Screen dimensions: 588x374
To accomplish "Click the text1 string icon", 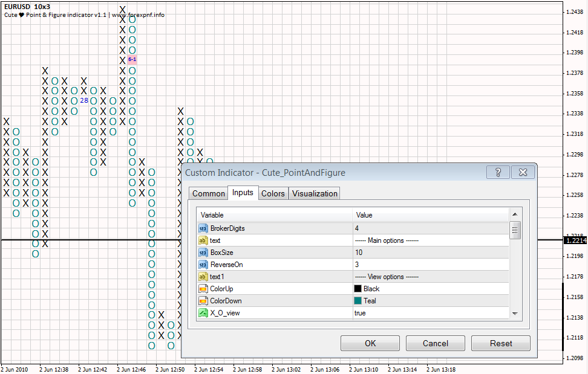I will point(203,277).
